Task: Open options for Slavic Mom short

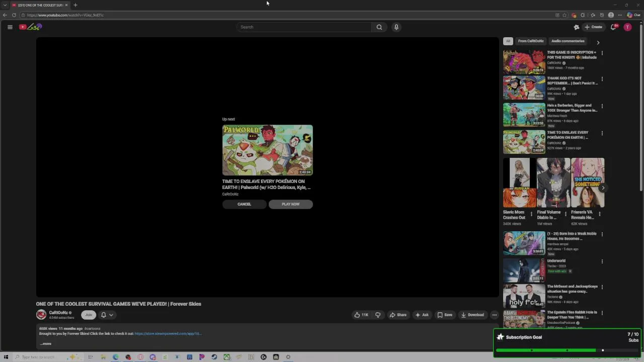Action: pos(531,214)
